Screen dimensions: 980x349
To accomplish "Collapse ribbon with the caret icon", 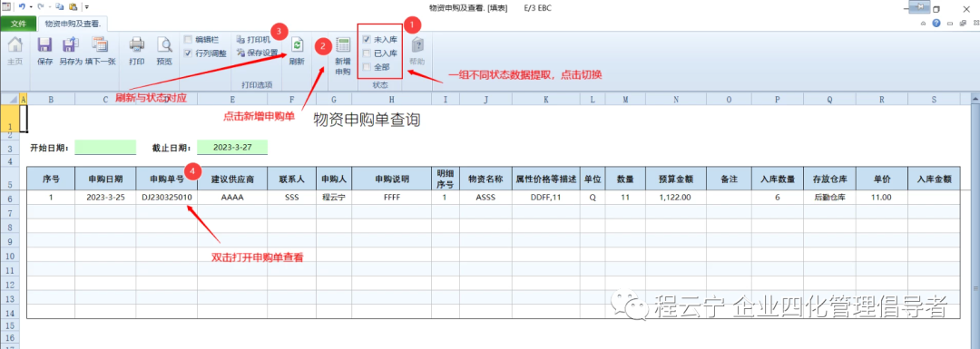I will 923,23.
